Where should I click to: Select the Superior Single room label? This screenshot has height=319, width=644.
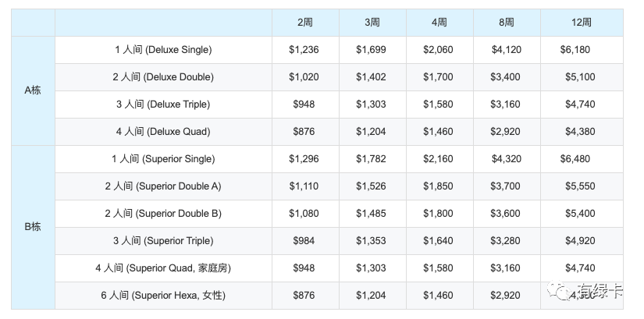pos(163,159)
